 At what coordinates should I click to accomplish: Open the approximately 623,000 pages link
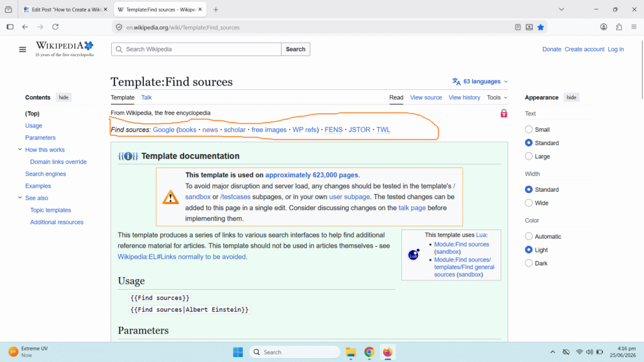click(312, 175)
